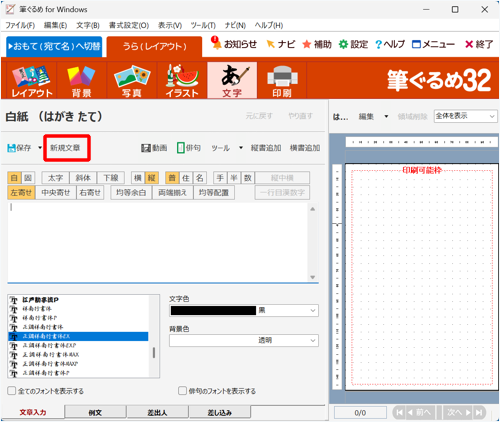Switch to the 差出人 tab

(157, 413)
